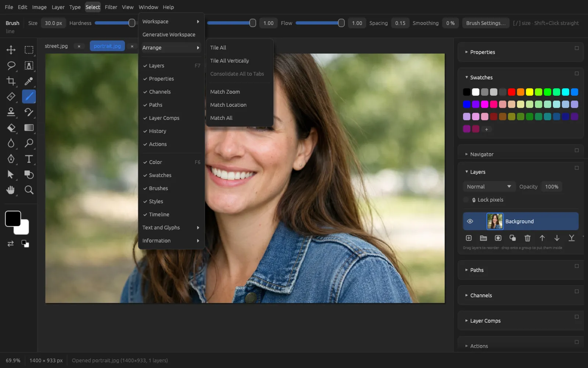The height and width of the screenshot is (368, 588).
Task: Add a new swatch with plus button
Action: pos(486,129)
